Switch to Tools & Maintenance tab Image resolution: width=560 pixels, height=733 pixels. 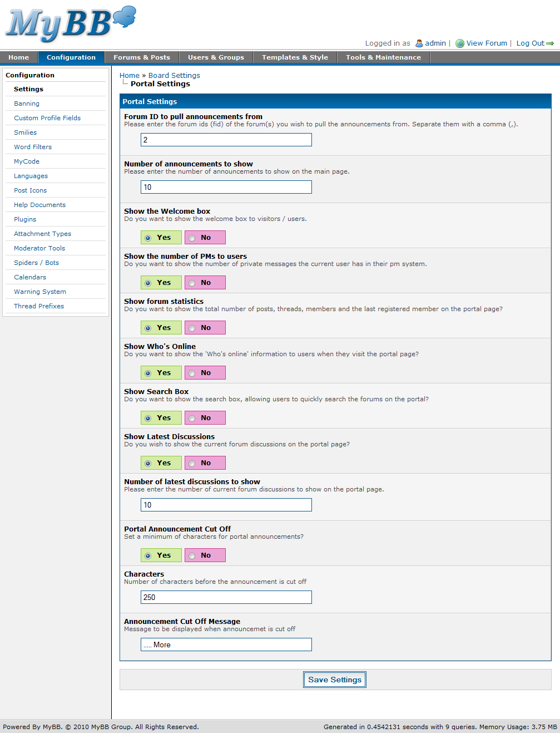click(x=383, y=57)
